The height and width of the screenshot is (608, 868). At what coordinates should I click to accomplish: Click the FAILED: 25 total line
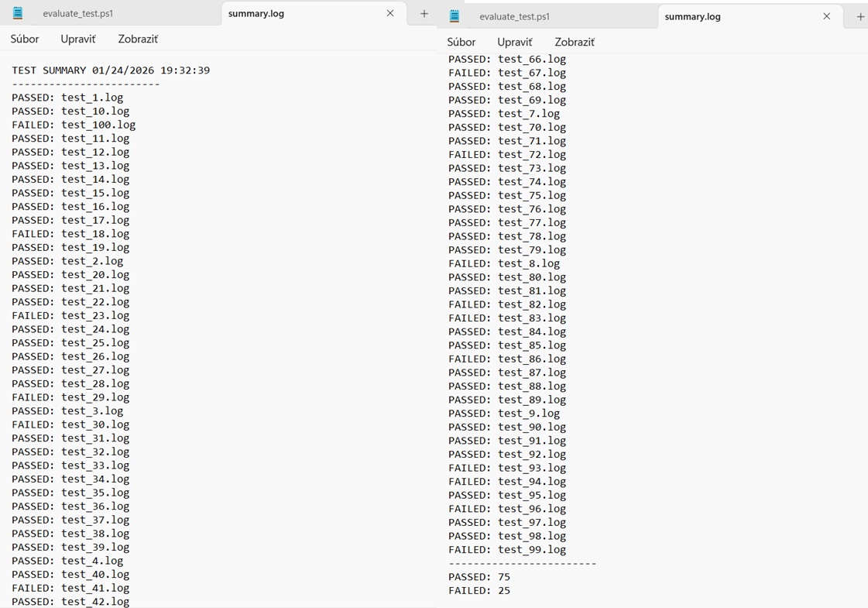coord(479,591)
